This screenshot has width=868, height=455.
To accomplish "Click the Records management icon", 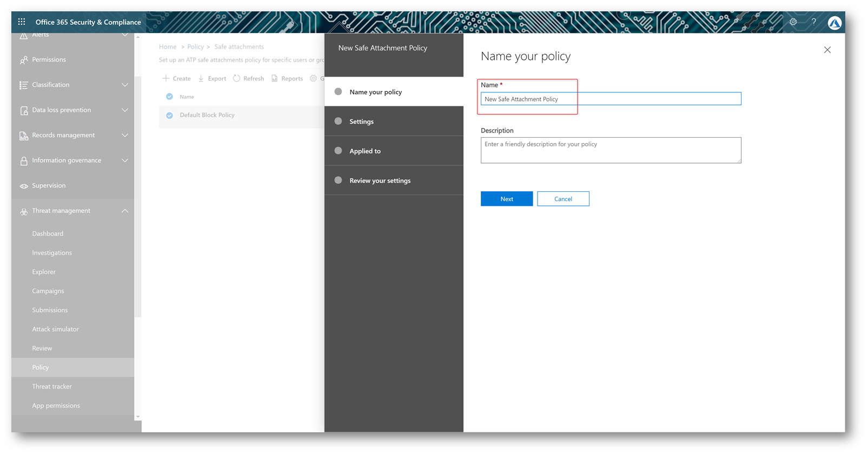I will (24, 136).
